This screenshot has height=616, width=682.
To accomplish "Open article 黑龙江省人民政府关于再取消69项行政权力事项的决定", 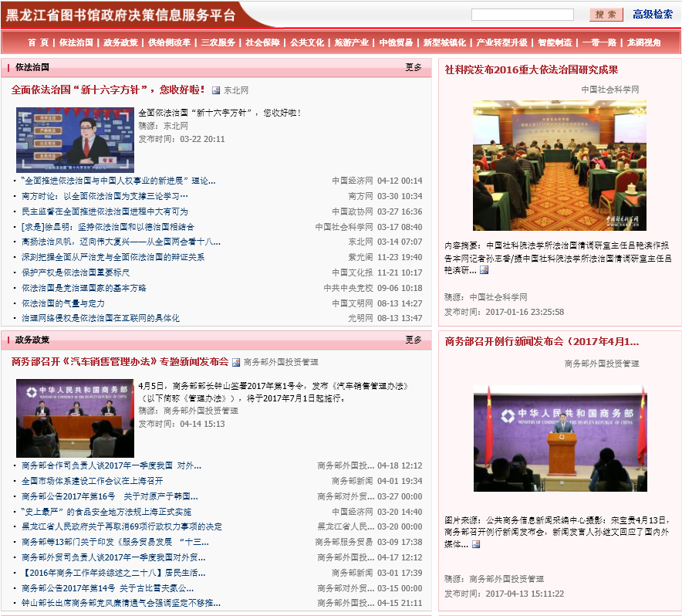I will [x=122, y=526].
